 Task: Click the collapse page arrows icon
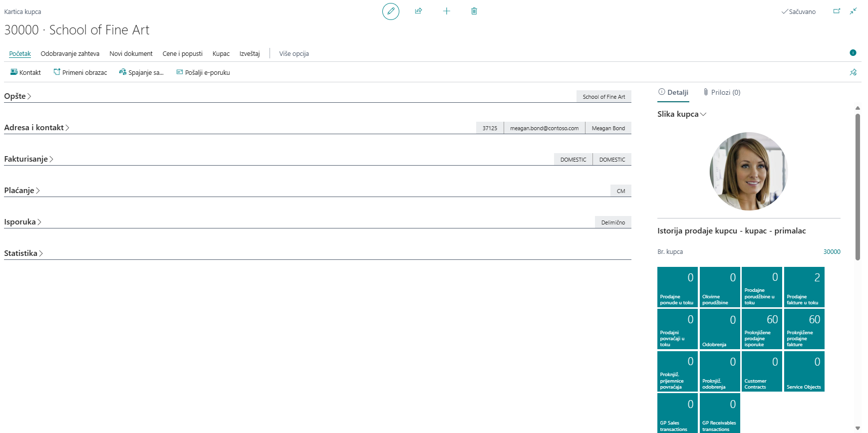click(854, 11)
